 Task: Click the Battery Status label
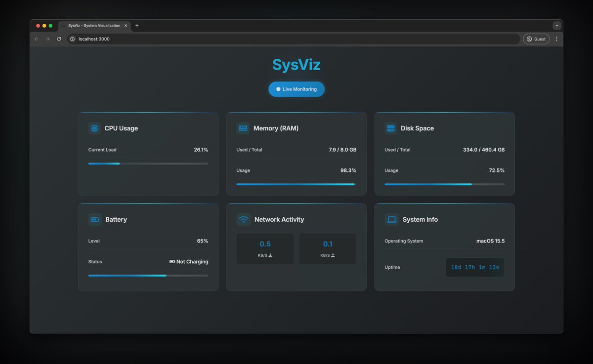[x=95, y=262]
